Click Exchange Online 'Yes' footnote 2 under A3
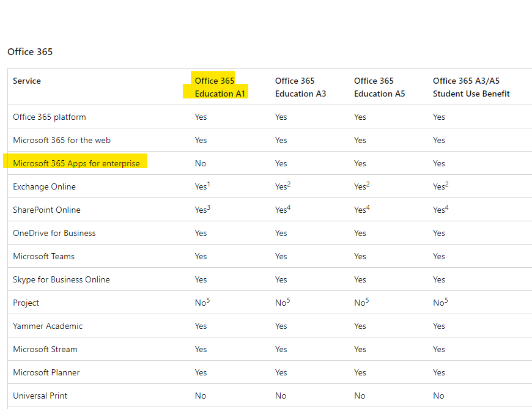 (x=283, y=186)
